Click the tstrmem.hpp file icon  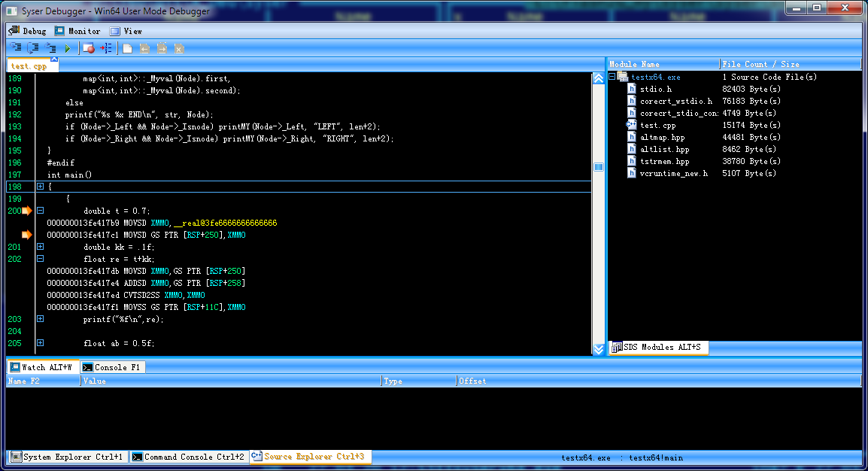coord(632,161)
